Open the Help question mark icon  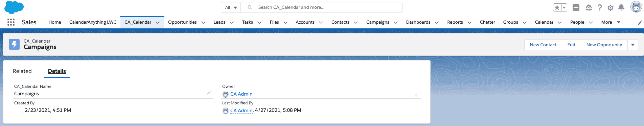pyautogui.click(x=600, y=7)
